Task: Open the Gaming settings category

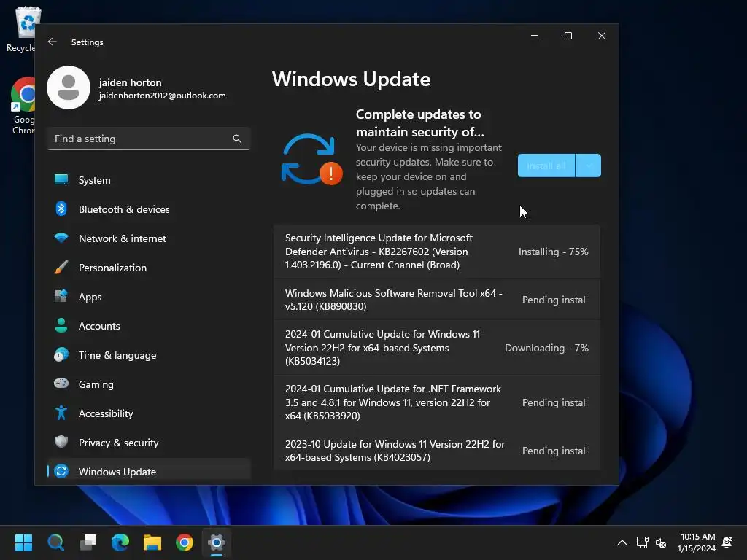Action: pyautogui.click(x=149, y=384)
